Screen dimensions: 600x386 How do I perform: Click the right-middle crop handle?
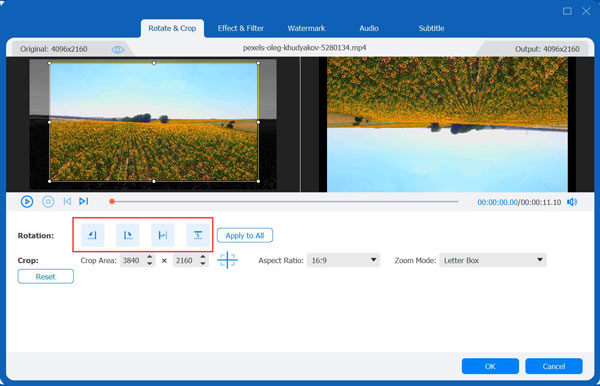click(x=258, y=122)
